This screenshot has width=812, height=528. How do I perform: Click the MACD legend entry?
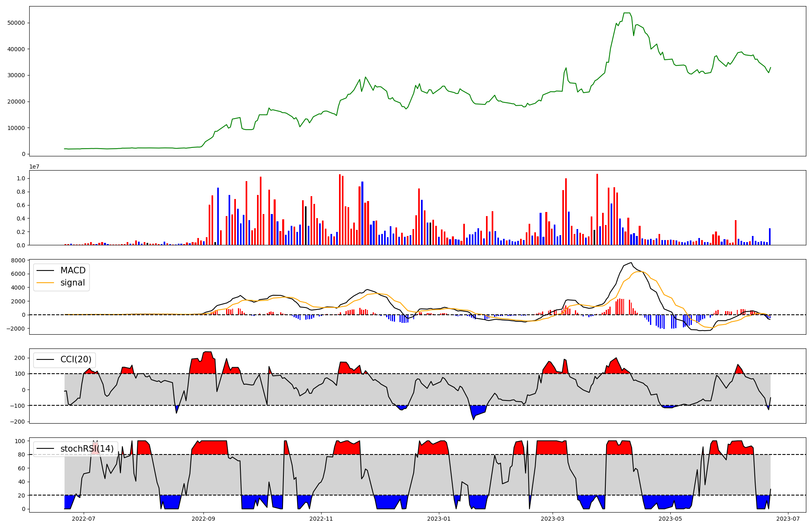coord(73,270)
